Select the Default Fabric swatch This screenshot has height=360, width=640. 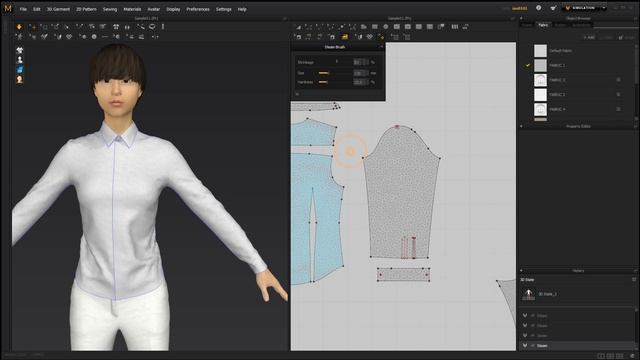tap(540, 51)
